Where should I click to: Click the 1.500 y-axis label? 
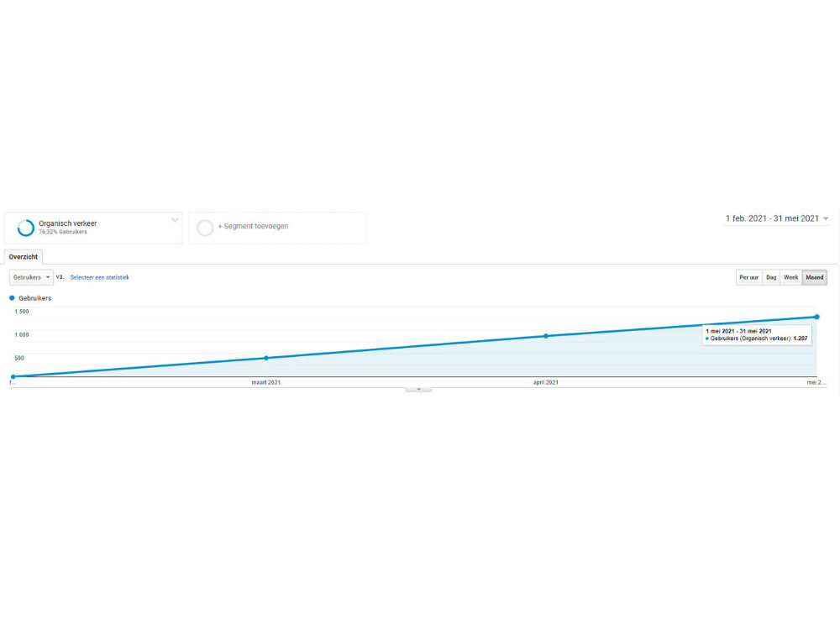22,312
